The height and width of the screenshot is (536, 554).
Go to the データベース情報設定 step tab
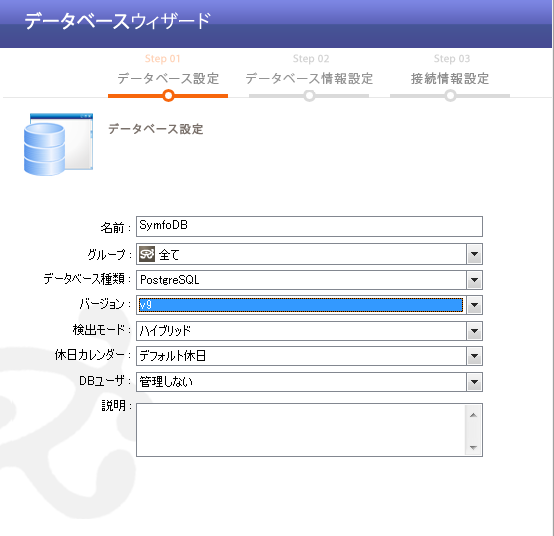(309, 78)
